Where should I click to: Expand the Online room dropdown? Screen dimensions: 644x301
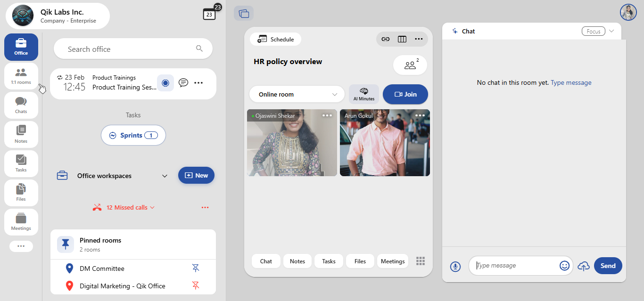[297, 94]
